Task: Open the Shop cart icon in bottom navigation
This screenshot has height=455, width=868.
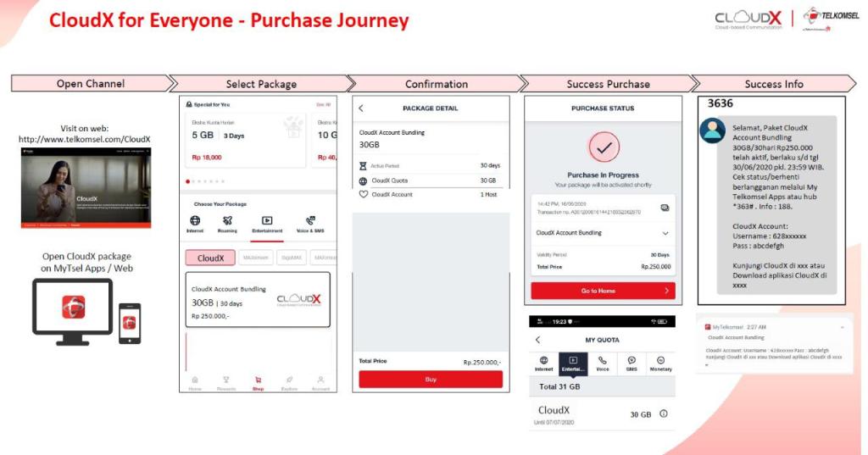Action: tap(258, 380)
